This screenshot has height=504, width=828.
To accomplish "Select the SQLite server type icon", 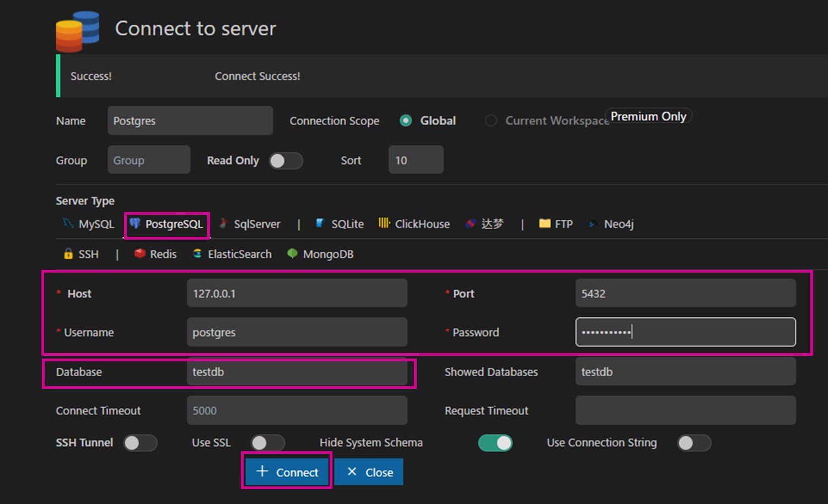I will pos(320,224).
